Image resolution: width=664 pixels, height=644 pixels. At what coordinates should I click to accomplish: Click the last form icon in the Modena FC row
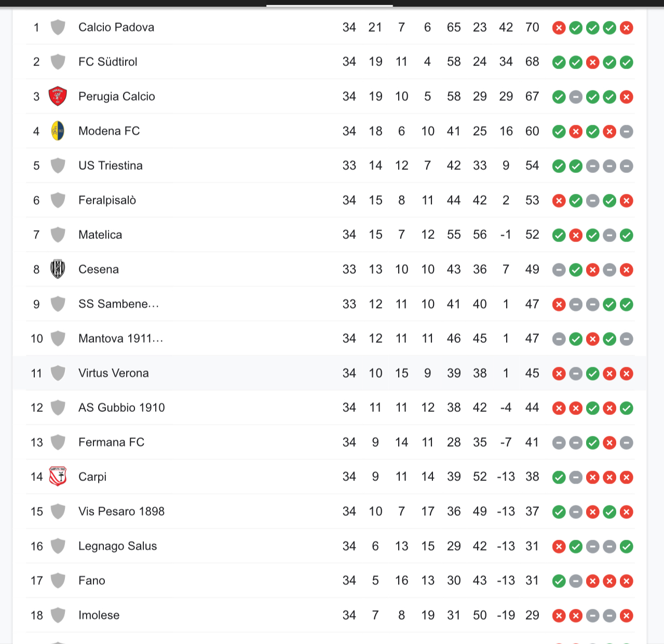[x=627, y=131]
